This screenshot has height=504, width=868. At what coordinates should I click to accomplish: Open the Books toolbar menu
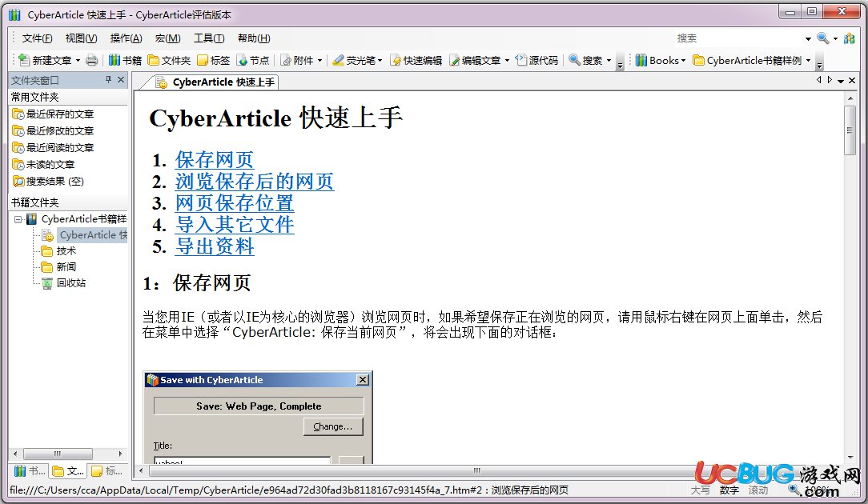click(660, 60)
